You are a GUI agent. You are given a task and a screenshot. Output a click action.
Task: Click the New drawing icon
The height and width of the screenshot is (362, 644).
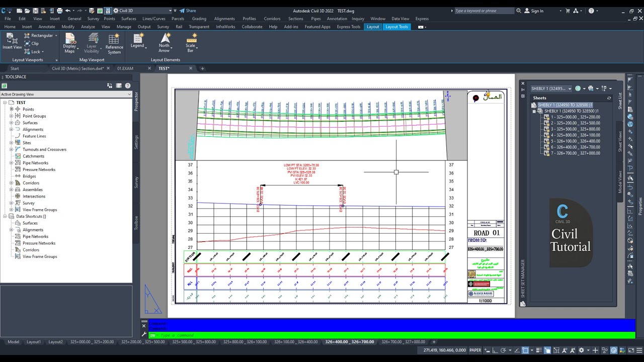19,11
